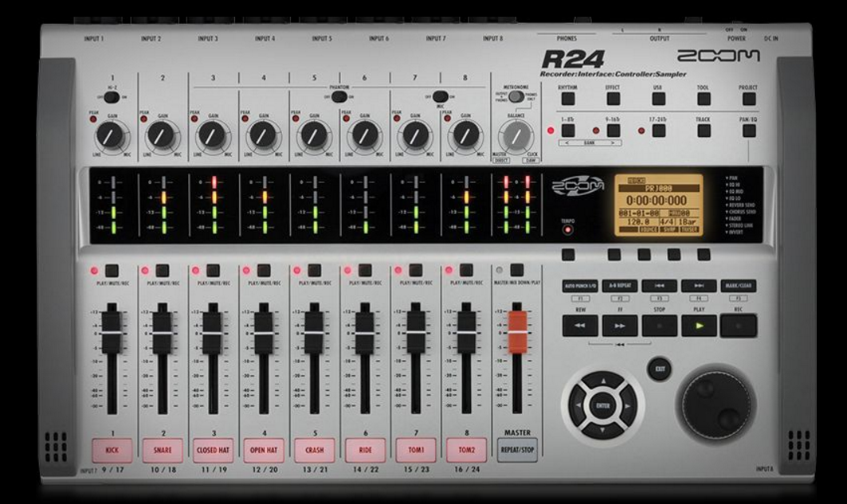This screenshot has width=847, height=504.
Task: Toggle PLAY/MUTE/REC button on track 8
Action: (465, 271)
